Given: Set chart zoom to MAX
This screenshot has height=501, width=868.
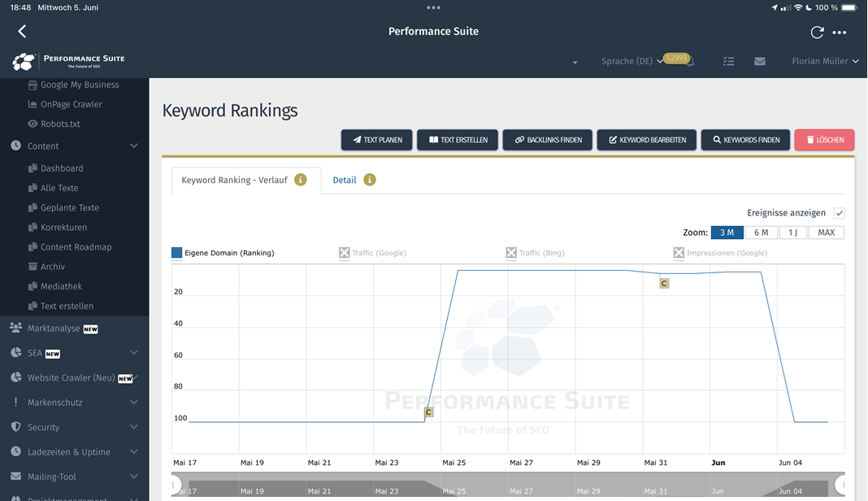Looking at the screenshot, I should pyautogui.click(x=826, y=233).
